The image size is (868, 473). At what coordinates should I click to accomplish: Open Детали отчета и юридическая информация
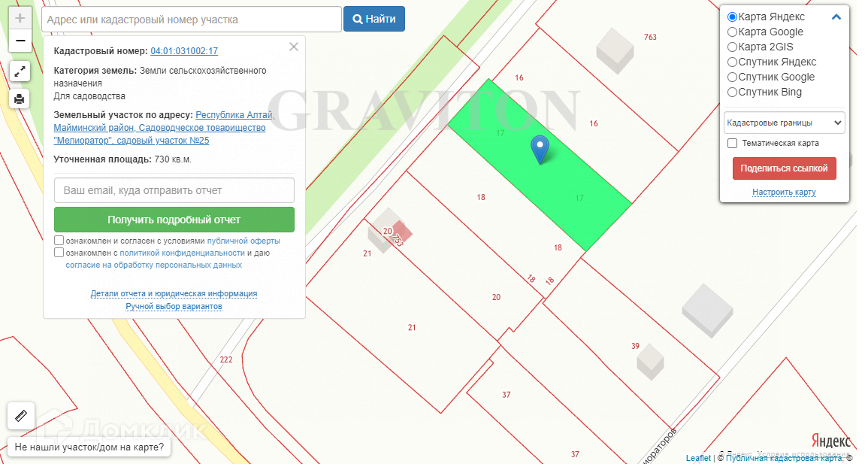(x=174, y=293)
